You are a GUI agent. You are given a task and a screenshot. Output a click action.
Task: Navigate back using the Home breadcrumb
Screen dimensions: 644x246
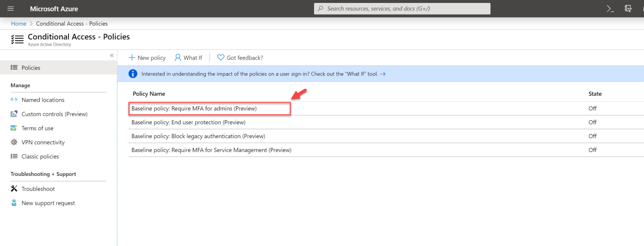(x=18, y=23)
